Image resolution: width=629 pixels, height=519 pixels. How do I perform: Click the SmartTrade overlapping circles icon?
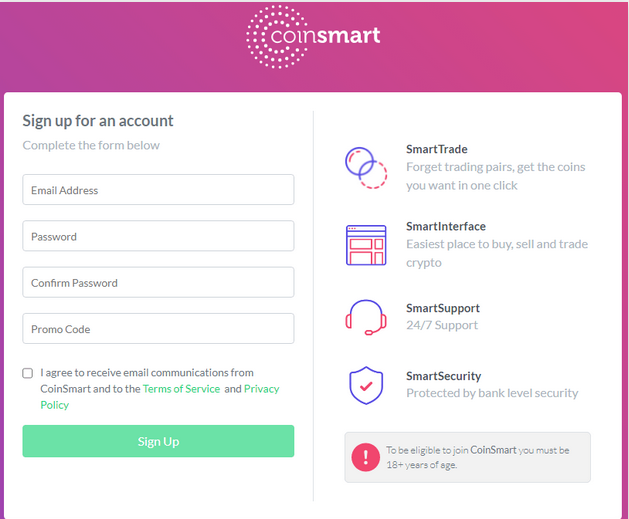(x=365, y=167)
